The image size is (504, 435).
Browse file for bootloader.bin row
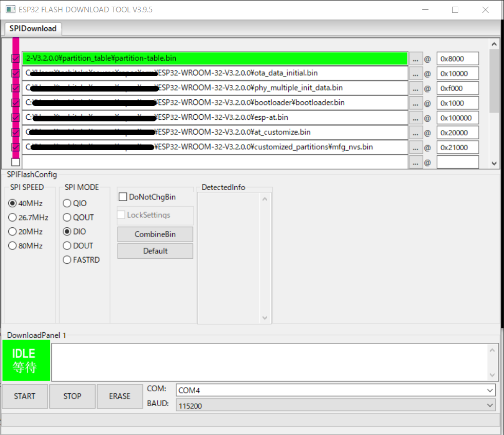pyautogui.click(x=416, y=103)
